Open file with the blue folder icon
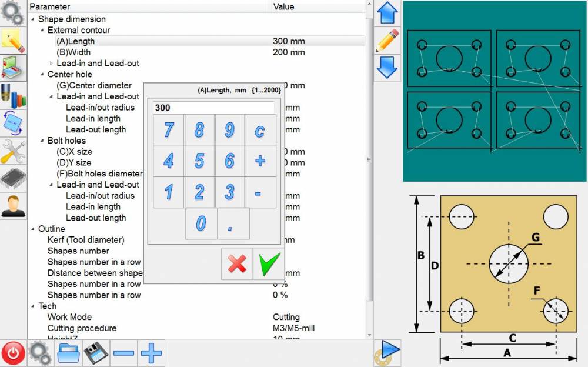The height and width of the screenshot is (367, 588). [68, 353]
